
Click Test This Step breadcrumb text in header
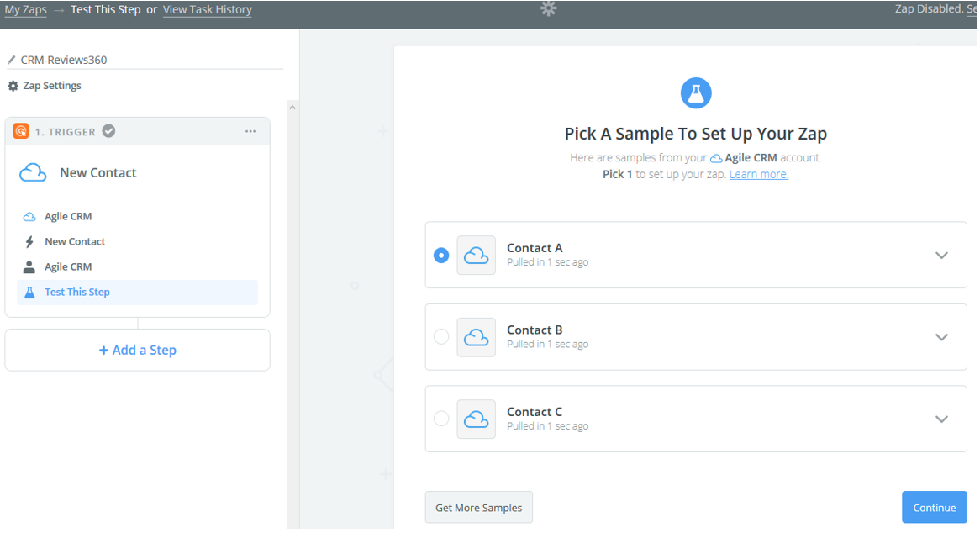[106, 9]
